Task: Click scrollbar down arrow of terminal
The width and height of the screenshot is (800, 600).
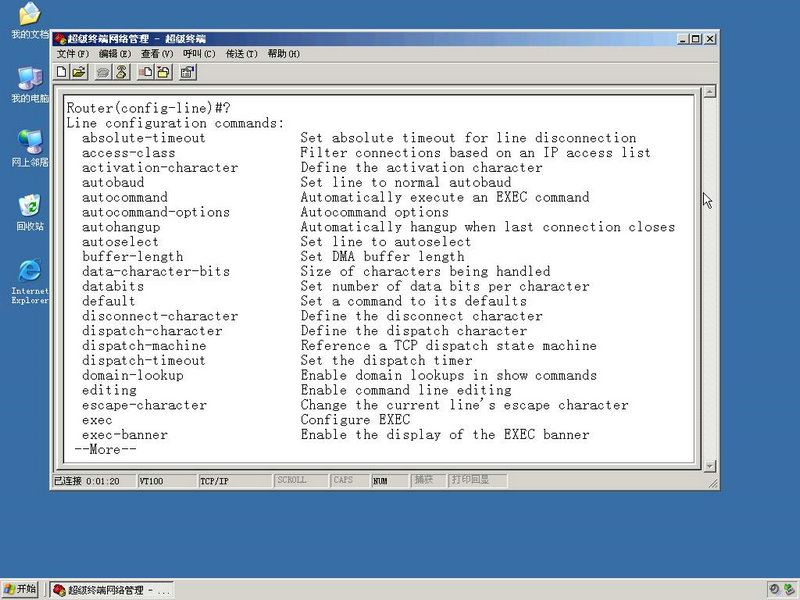Action: coord(709,466)
